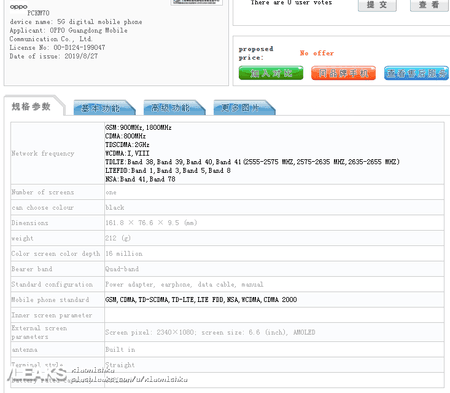This screenshot has height=393, width=450.
Task: Click the orange 同品牌手机 button
Action: tap(343, 73)
